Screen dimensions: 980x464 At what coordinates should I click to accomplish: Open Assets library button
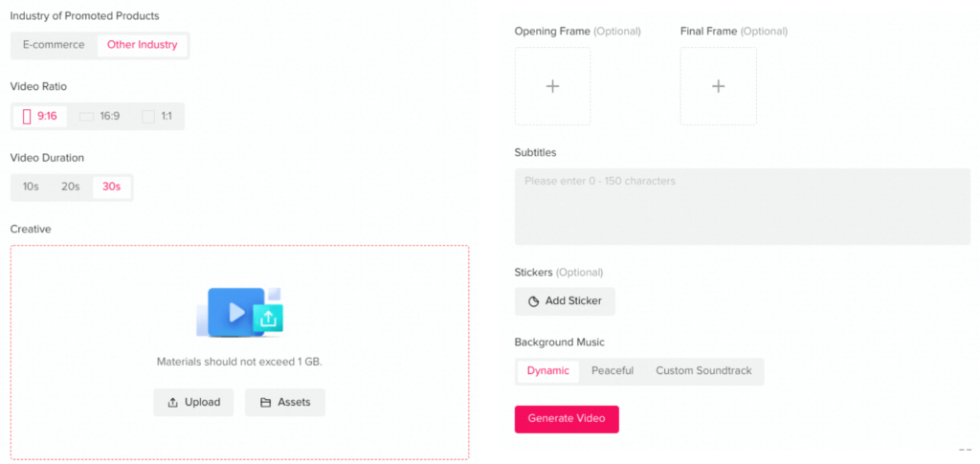(x=285, y=402)
